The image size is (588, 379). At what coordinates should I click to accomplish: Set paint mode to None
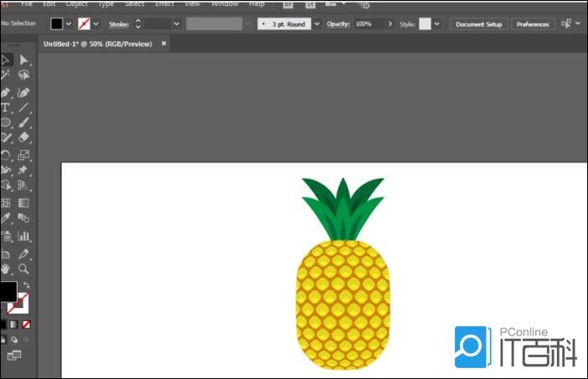26,324
